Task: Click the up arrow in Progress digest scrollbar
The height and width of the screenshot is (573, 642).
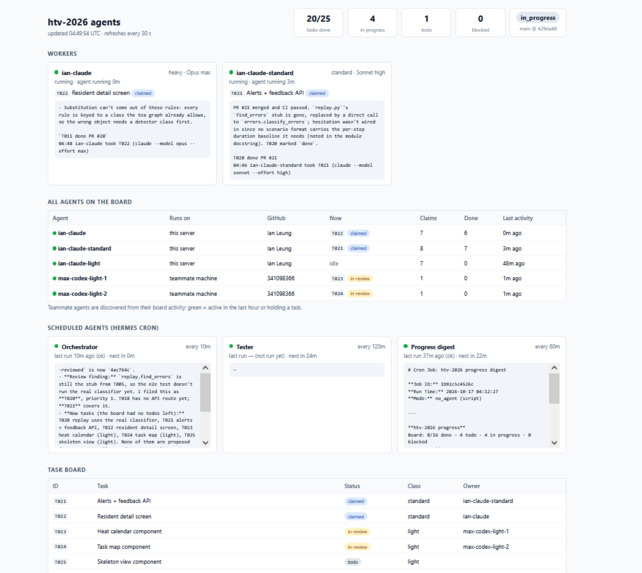Action: (554, 368)
